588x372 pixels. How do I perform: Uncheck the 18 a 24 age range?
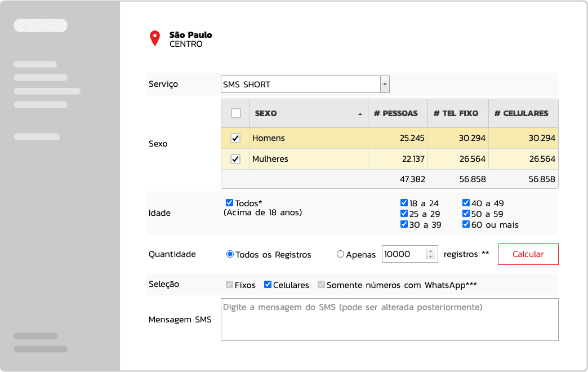[404, 203]
